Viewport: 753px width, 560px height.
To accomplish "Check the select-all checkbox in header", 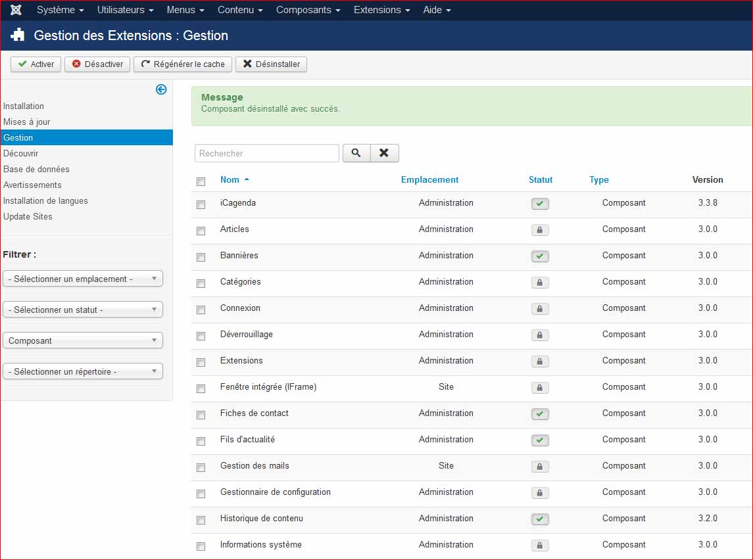I will pos(201,181).
